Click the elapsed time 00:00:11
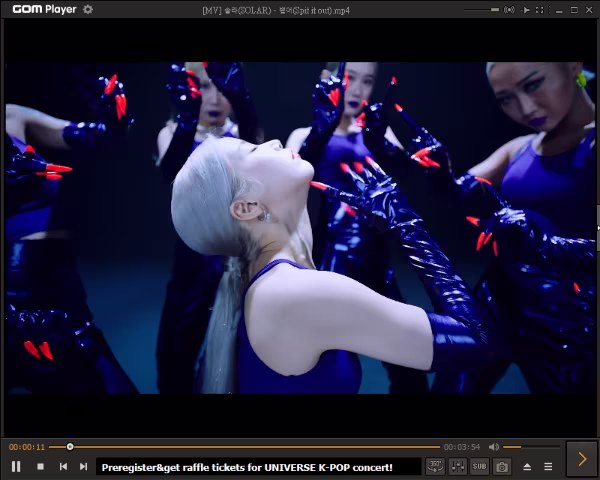The image size is (600, 480). click(27, 447)
